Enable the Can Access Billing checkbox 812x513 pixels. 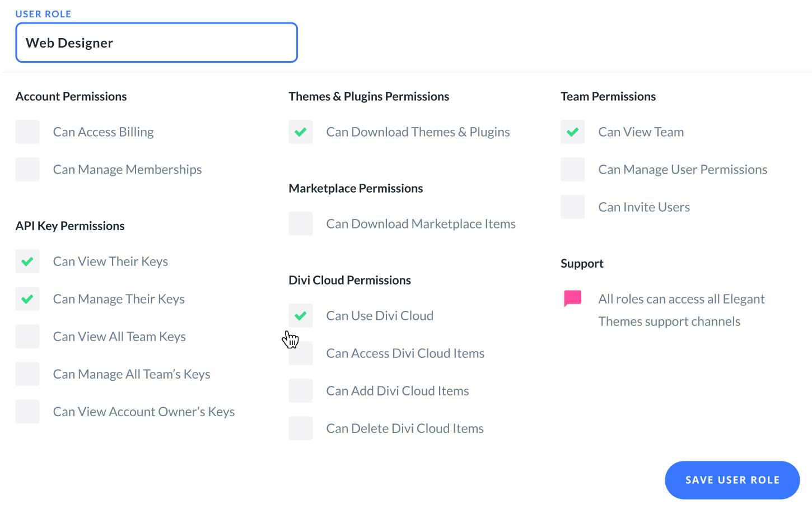click(x=27, y=132)
